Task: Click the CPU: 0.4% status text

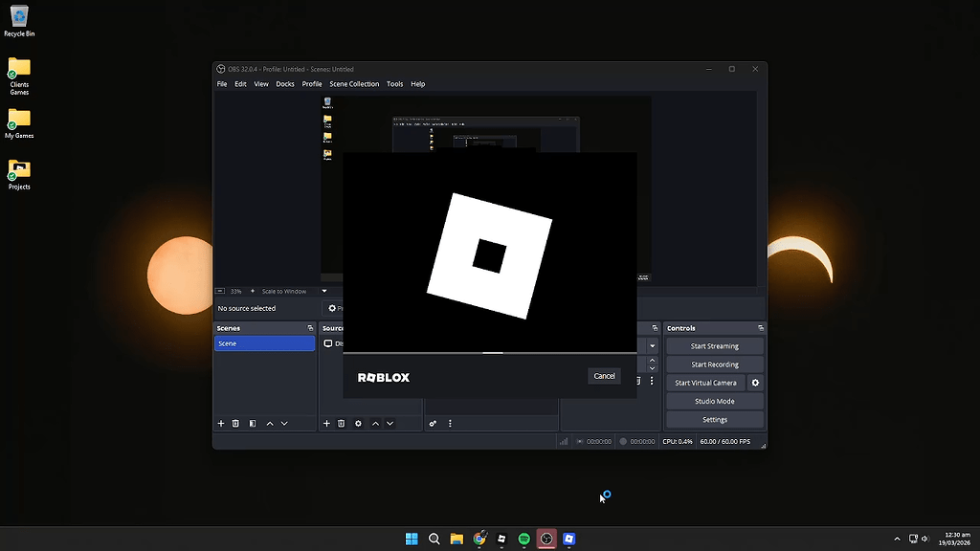Action: 678,441
